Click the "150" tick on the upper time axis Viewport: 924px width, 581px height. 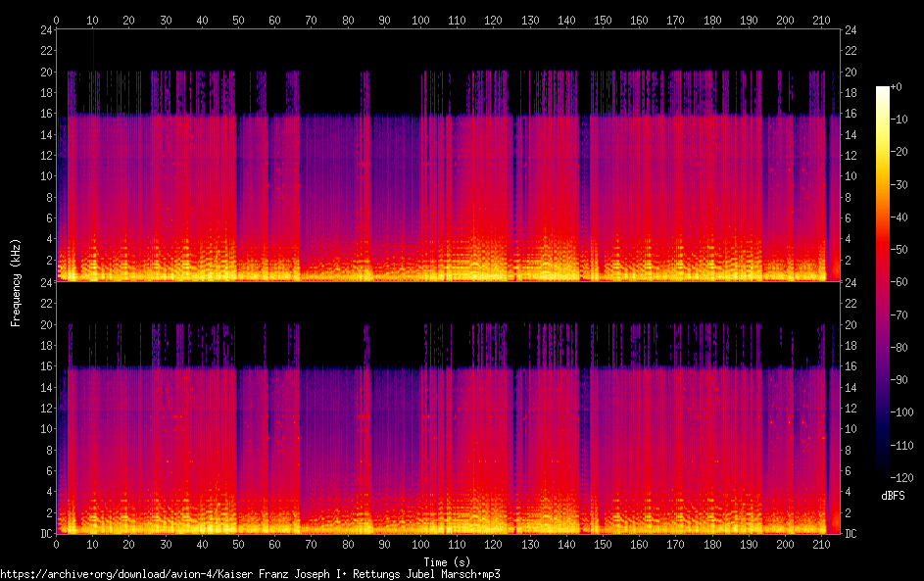(x=603, y=20)
